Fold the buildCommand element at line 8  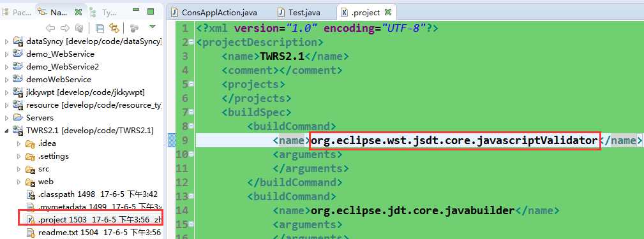(x=192, y=126)
